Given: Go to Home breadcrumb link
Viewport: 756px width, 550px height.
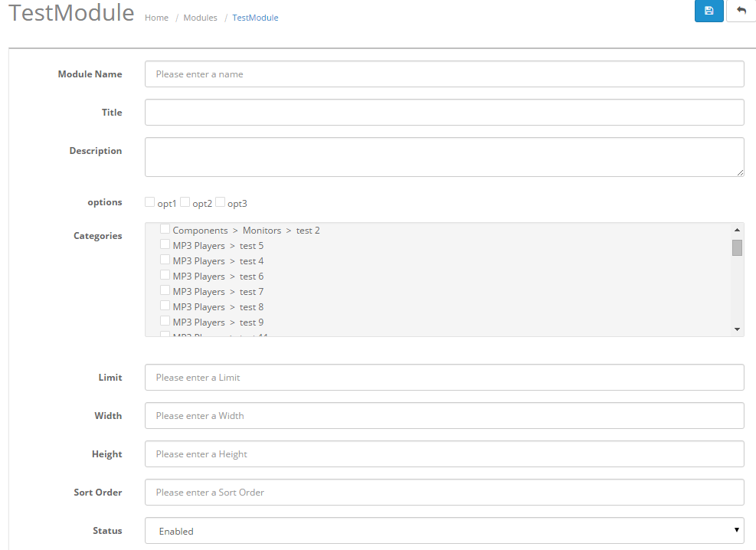Looking at the screenshot, I should 156,18.
